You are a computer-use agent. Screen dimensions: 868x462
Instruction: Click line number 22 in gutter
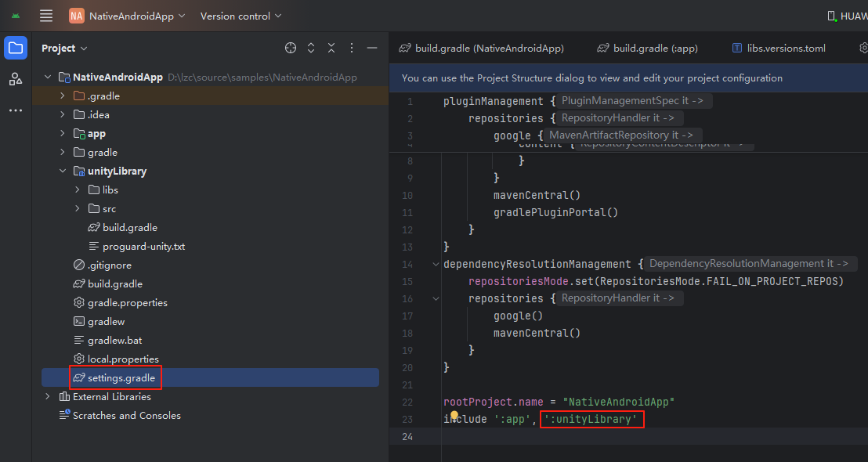pos(407,402)
